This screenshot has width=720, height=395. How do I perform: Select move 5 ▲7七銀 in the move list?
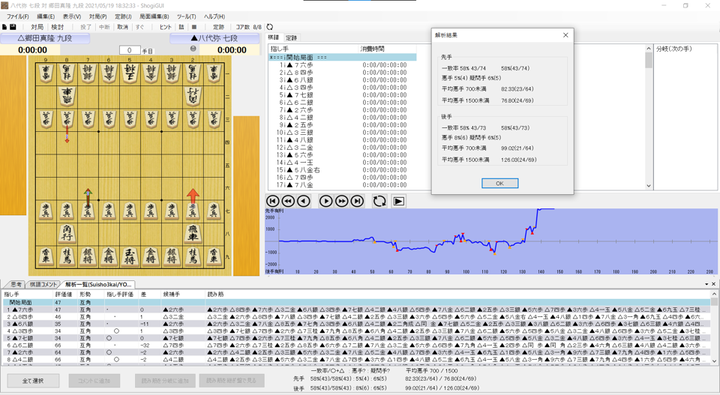pos(342,95)
